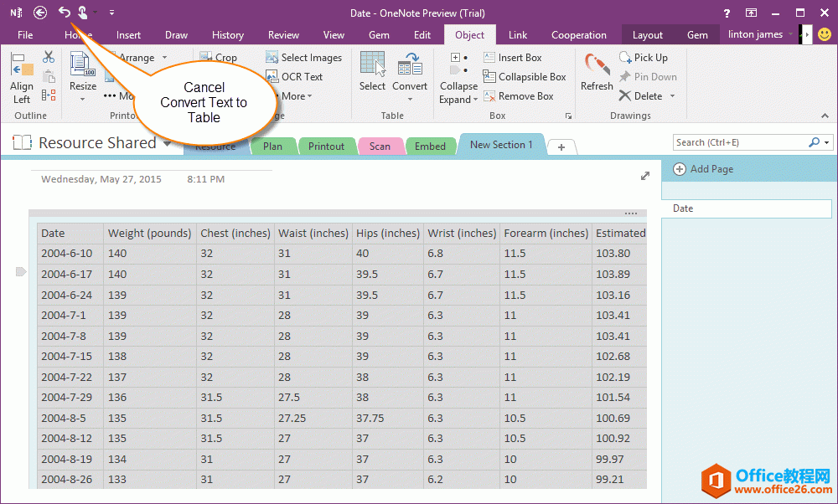Expand the Resource Shared notebook dropdown

point(168,143)
